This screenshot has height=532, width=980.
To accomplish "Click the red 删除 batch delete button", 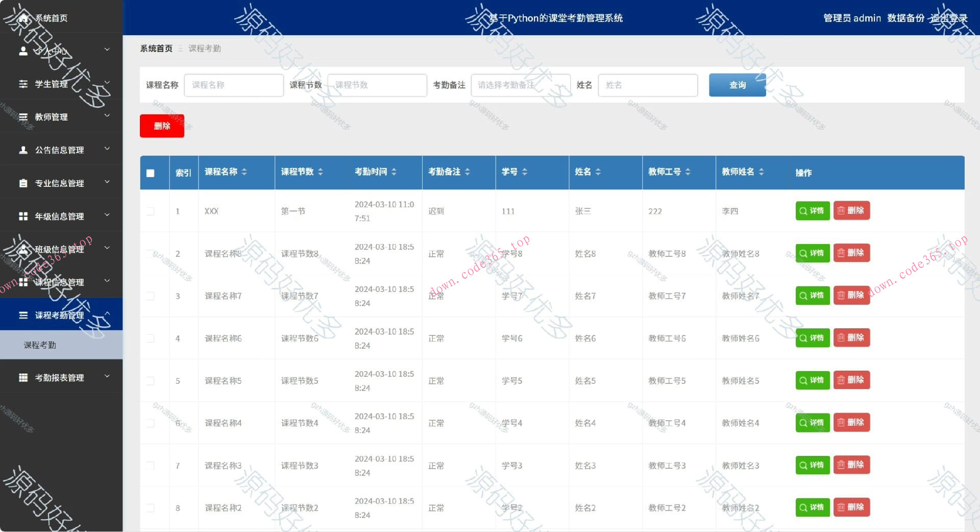I will pos(161,126).
